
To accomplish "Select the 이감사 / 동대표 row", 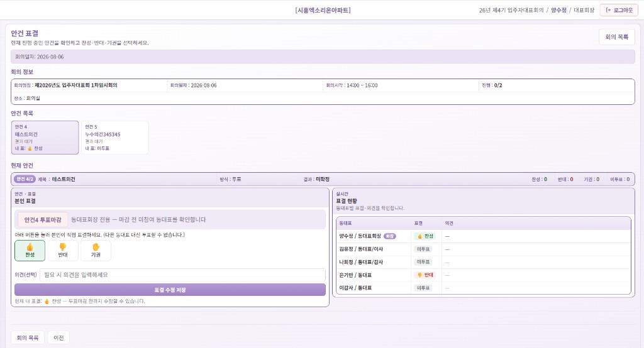I will (484, 288).
